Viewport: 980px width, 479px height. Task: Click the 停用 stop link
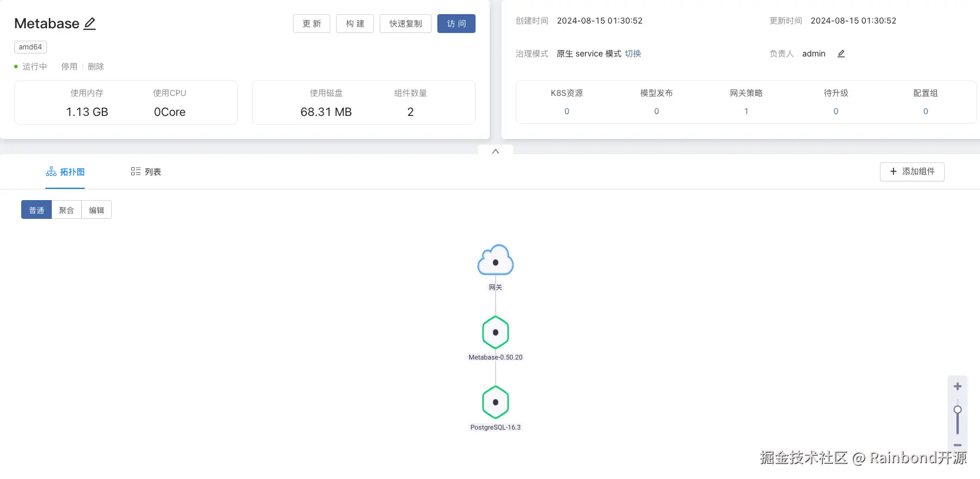point(69,66)
